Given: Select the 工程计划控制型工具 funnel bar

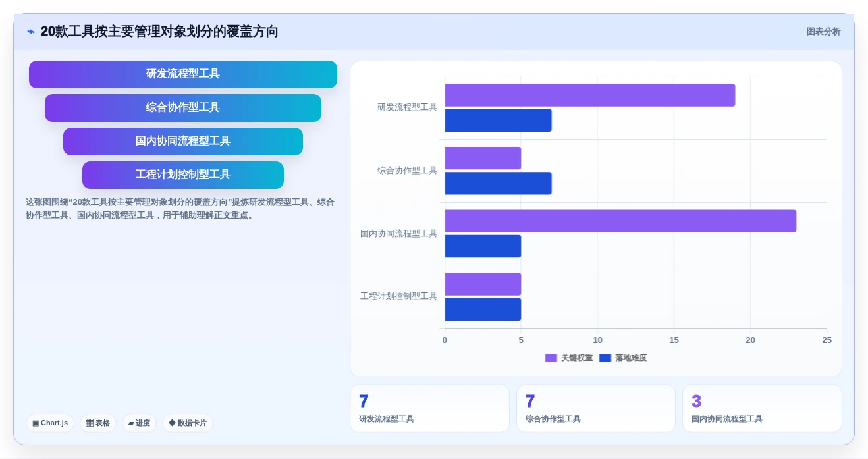Looking at the screenshot, I should click(x=183, y=175).
